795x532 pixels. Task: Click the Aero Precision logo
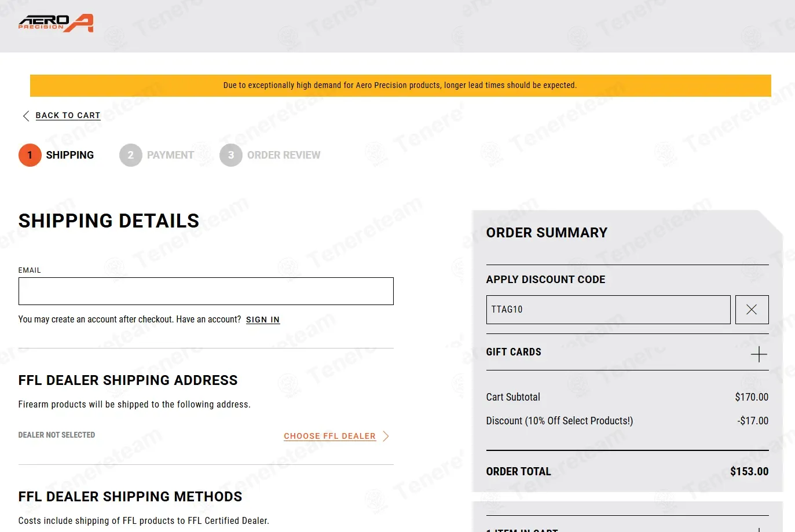[56, 23]
